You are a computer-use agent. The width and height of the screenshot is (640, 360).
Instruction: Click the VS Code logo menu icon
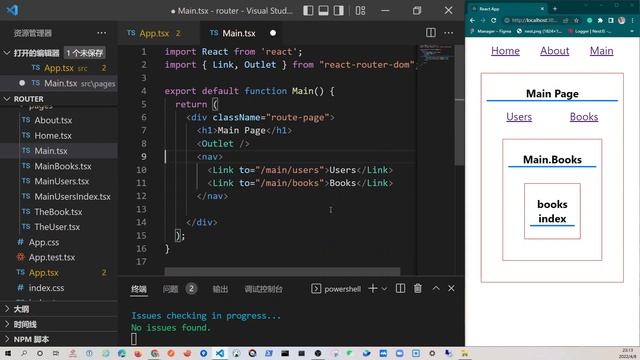[12, 10]
